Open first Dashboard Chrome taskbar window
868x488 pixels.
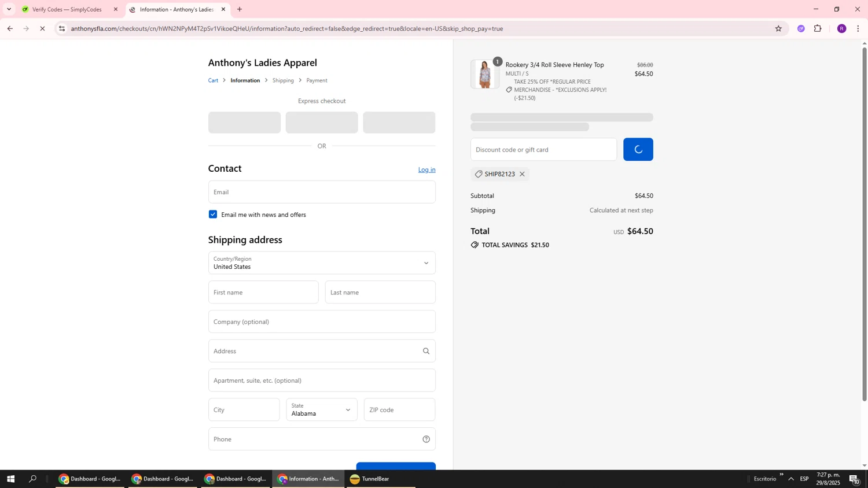(90, 479)
